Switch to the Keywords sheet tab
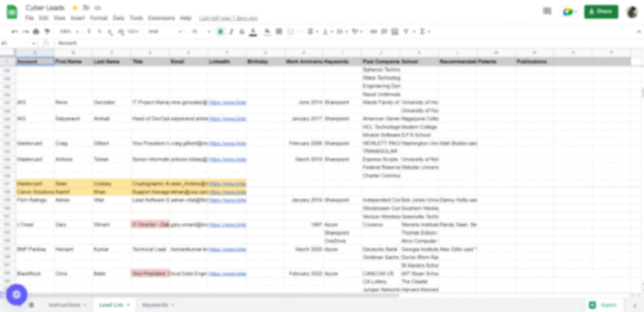The image size is (644, 312). (x=158, y=305)
